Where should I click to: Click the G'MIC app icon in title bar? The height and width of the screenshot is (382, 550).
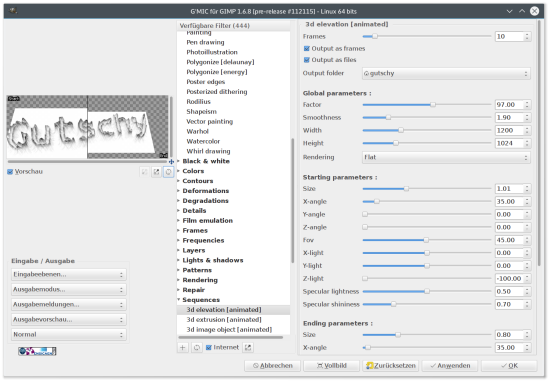click(x=13, y=11)
